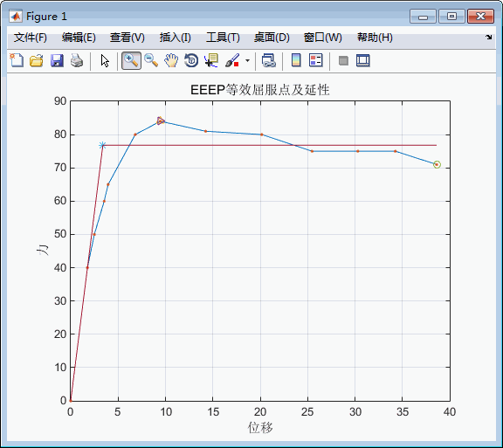Screen dimensions: 503x448
Task: Expand the brush color dropdown arrow
Action: click(247, 60)
